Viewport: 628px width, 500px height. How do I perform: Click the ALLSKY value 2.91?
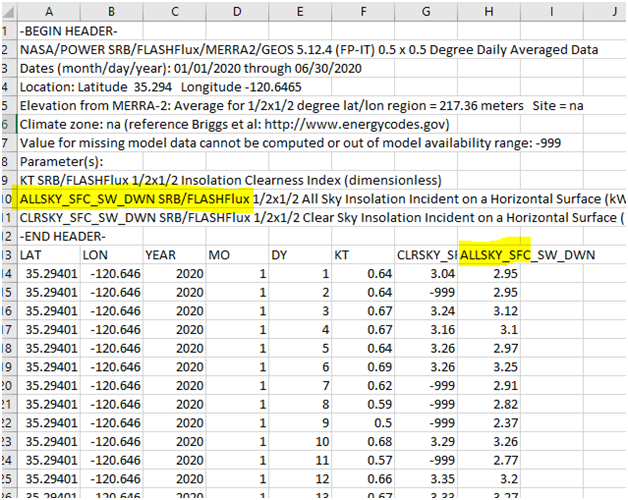pyautogui.click(x=489, y=385)
